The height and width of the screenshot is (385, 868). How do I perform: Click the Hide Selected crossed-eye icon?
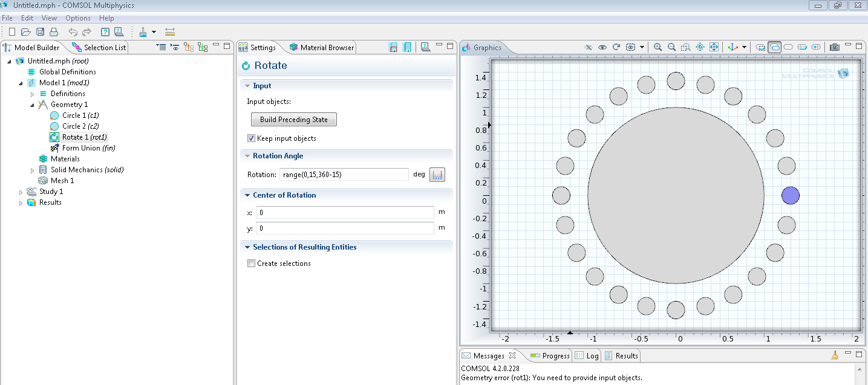(589, 47)
